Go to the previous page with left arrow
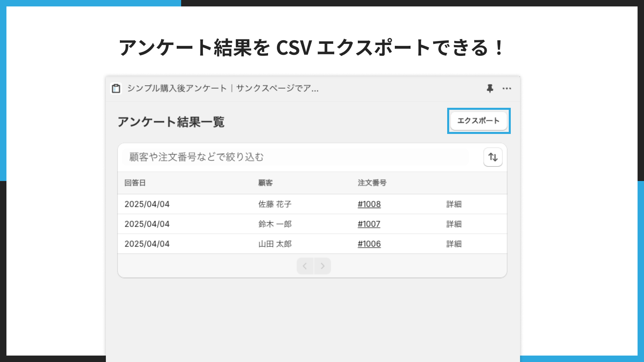 (305, 266)
